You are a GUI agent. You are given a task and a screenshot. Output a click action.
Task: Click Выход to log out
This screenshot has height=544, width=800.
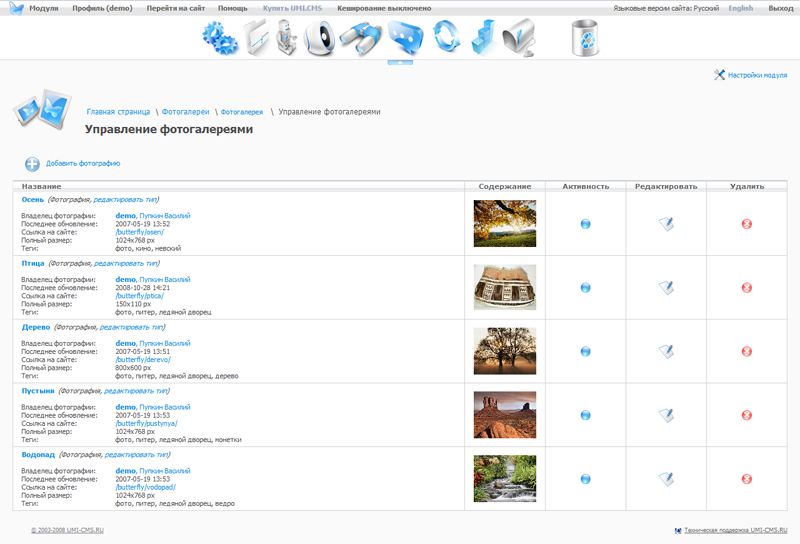point(781,8)
